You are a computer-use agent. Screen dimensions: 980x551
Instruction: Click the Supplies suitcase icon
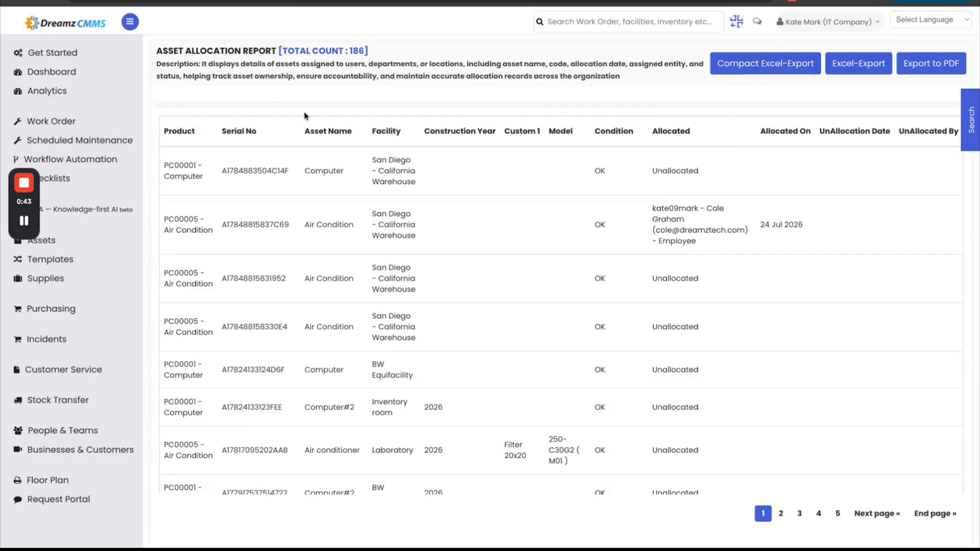coord(18,278)
